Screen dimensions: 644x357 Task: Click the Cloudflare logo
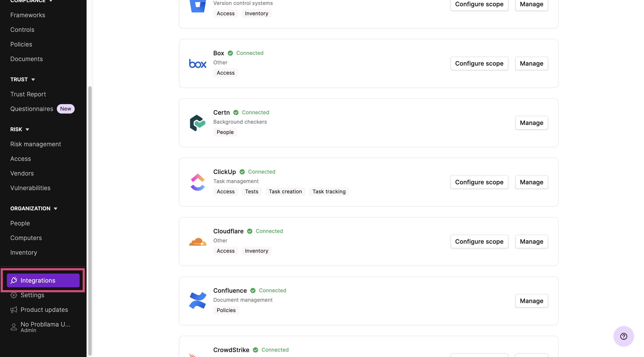[198, 242]
